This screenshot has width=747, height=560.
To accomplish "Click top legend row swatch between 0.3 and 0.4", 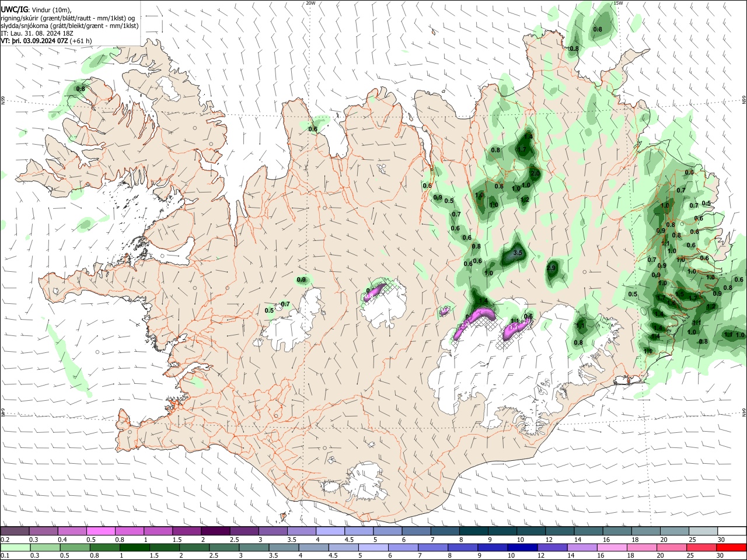I will pyautogui.click(x=43, y=531).
